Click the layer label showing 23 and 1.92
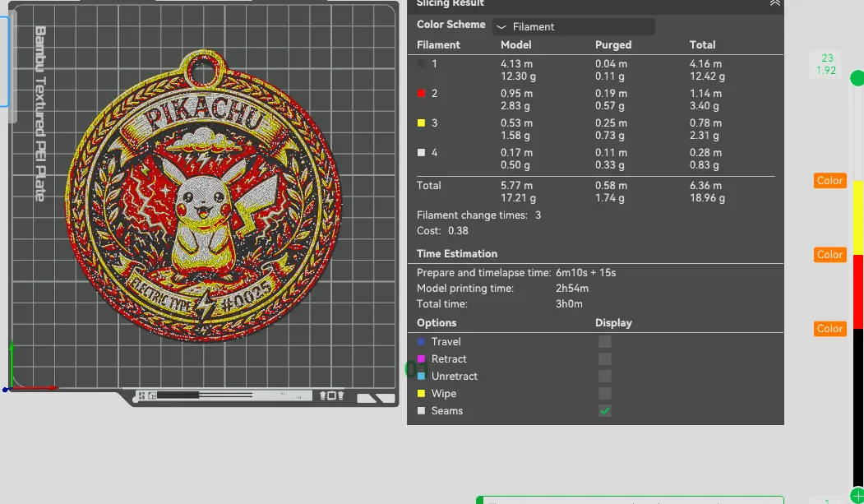Screen dimensions: 864x504 coord(826,64)
